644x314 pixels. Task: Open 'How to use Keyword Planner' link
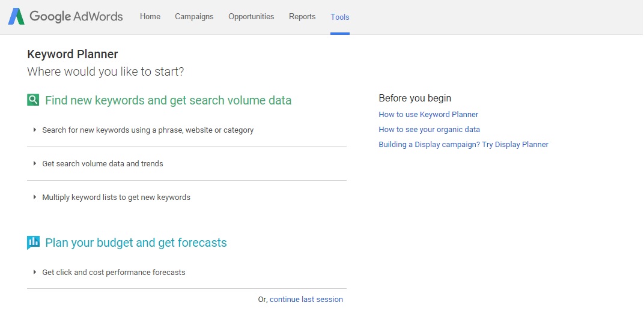tap(428, 114)
